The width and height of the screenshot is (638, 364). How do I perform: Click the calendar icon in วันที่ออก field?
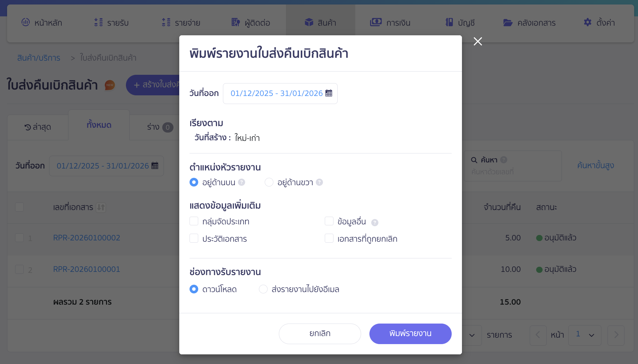click(329, 93)
